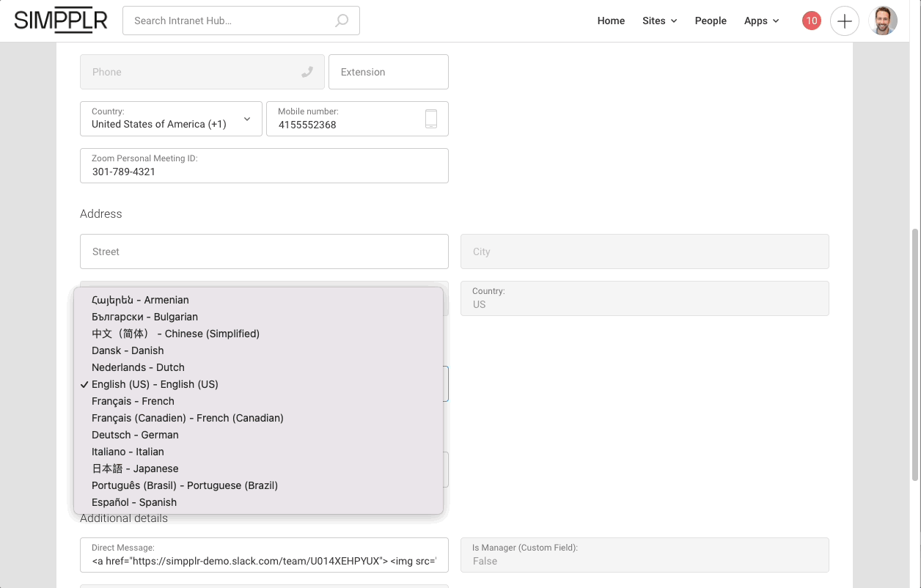Click the Street address field
This screenshot has width=921, height=588.
pos(264,251)
